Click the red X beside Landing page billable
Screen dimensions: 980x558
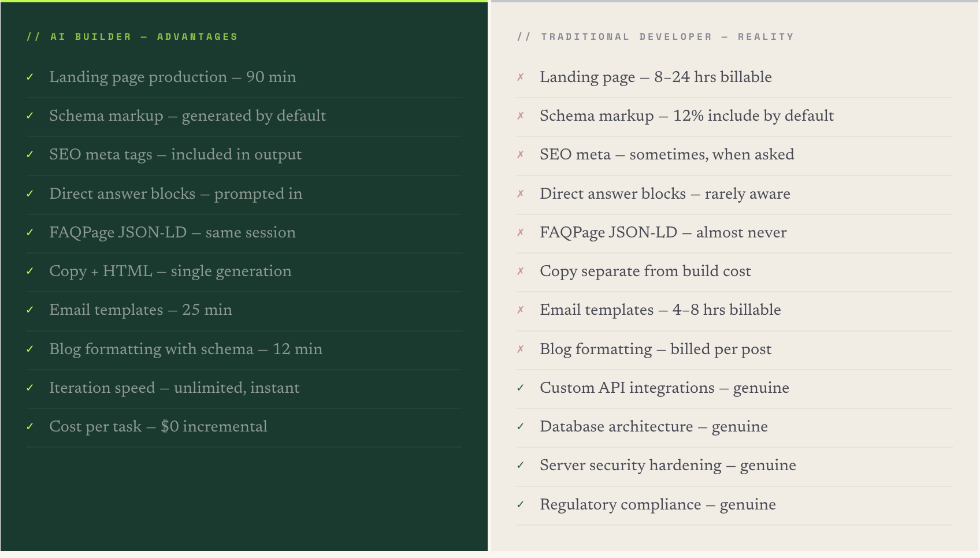coord(521,77)
